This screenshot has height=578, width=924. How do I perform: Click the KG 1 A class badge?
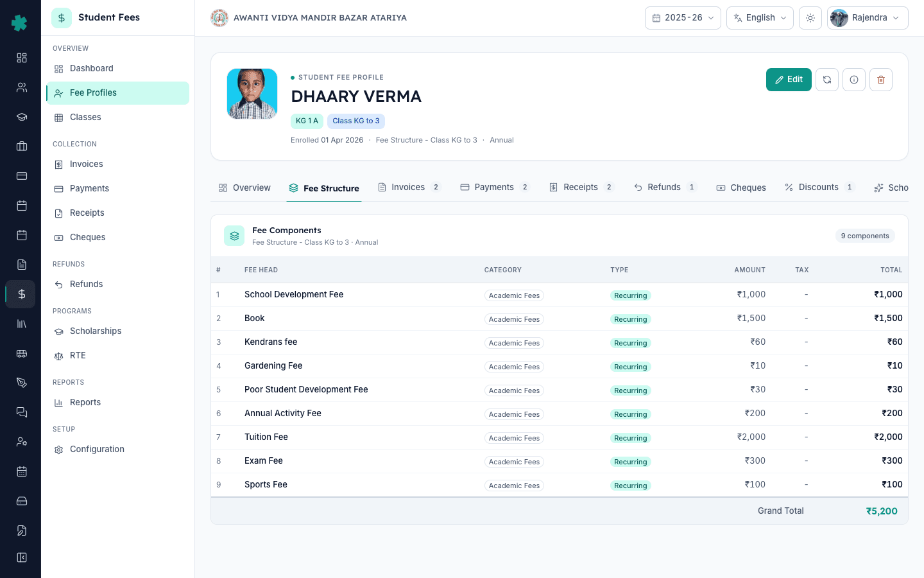tap(307, 121)
